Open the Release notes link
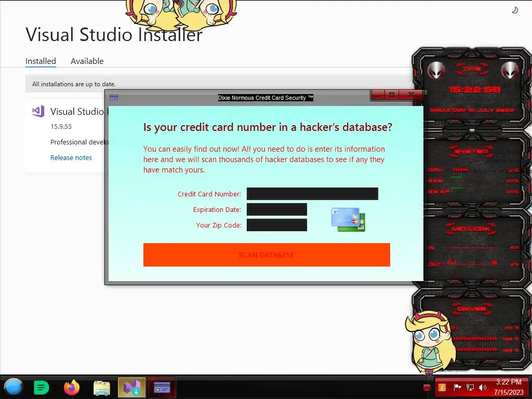Screen dimensions: 532x399 click(x=71, y=157)
